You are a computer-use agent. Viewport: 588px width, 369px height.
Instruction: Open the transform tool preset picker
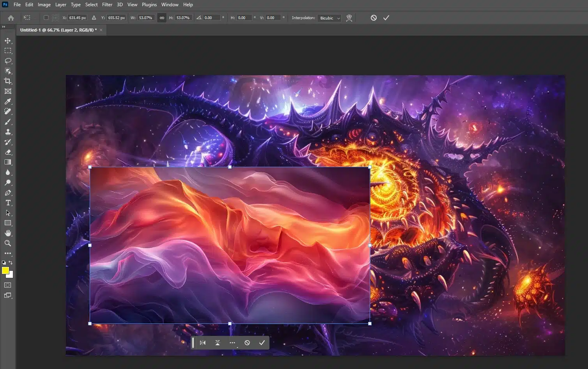click(27, 18)
